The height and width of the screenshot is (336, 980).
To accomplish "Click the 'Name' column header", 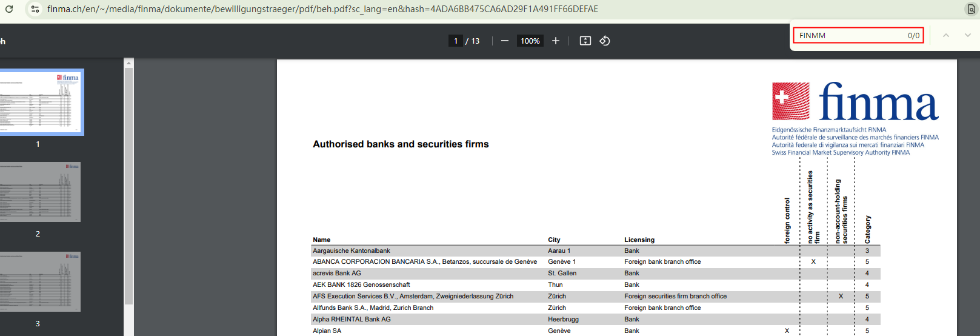I will (321, 240).
